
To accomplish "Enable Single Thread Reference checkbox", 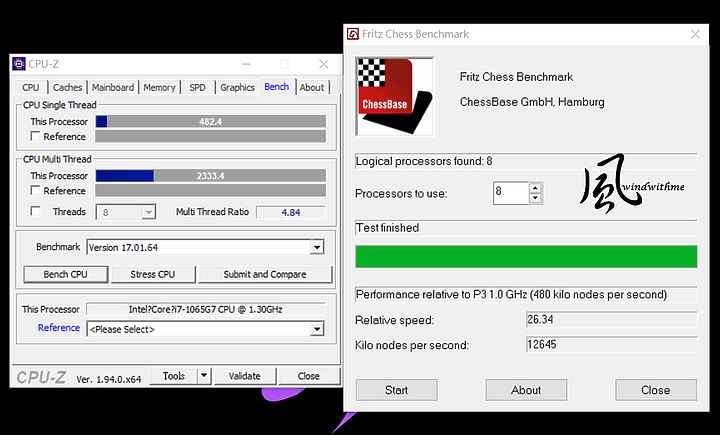I will [35, 136].
